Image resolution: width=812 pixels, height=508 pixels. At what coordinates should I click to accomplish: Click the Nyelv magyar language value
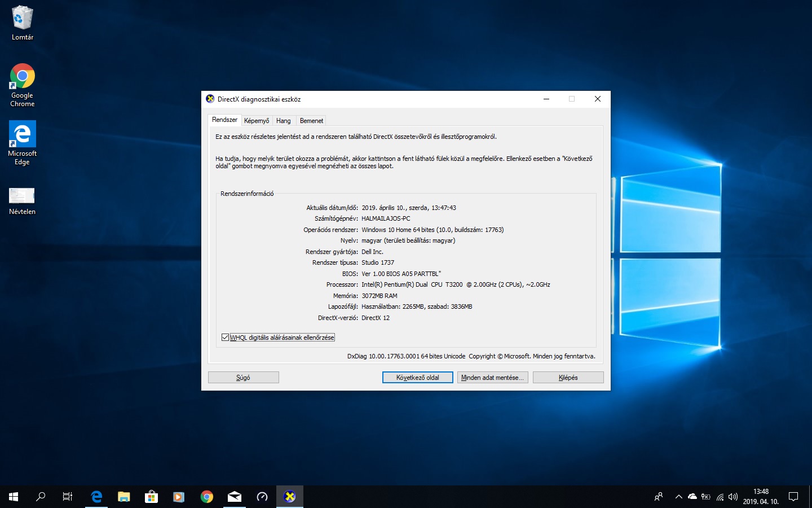[x=408, y=240]
